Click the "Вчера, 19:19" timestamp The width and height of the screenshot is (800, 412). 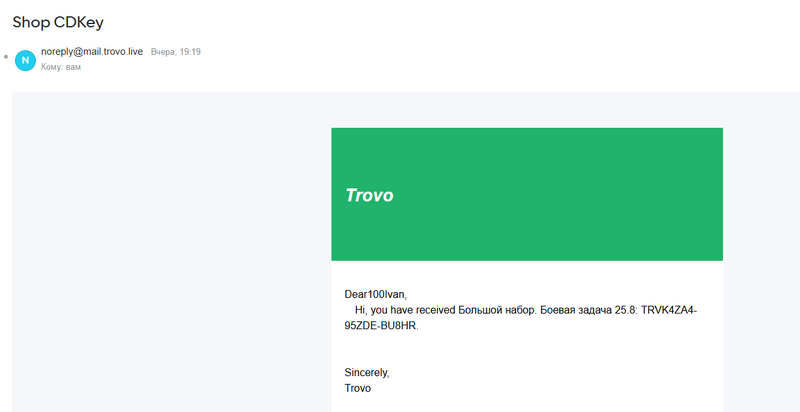click(x=176, y=51)
